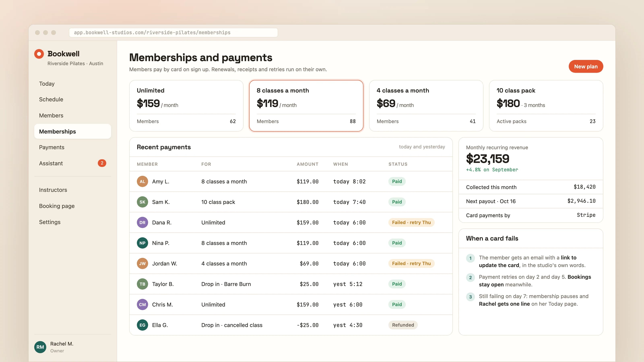
Task: Open Payments in the sidebar
Action: [72, 147]
